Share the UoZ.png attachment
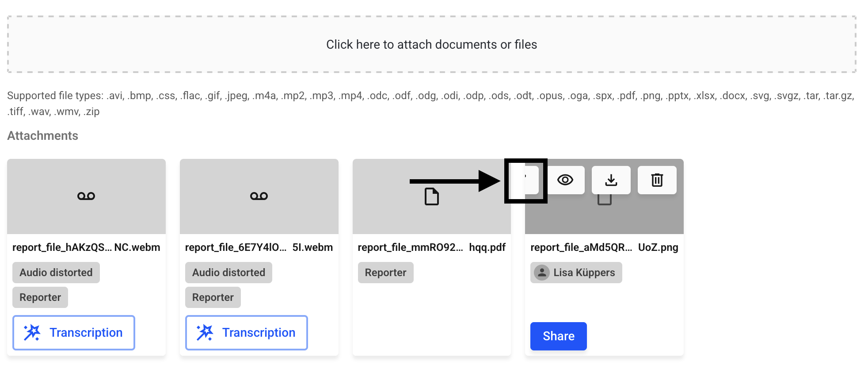 [x=558, y=336]
